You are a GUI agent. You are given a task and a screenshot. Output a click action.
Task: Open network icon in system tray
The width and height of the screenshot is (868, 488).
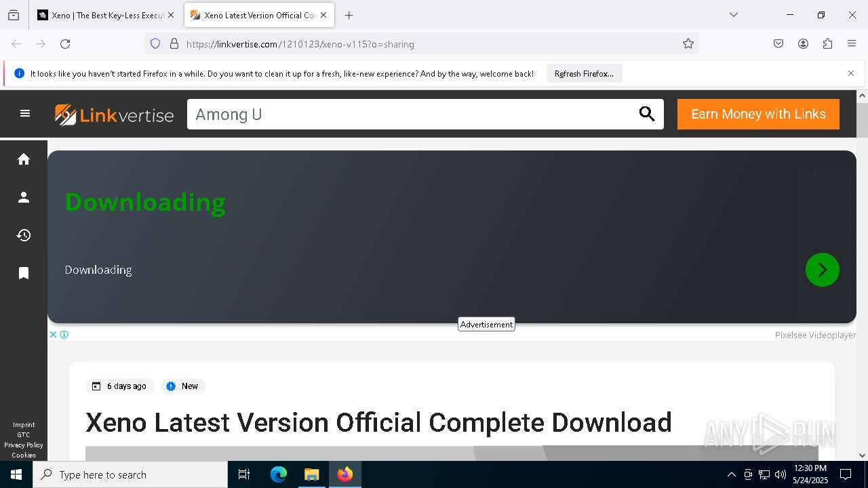click(764, 474)
